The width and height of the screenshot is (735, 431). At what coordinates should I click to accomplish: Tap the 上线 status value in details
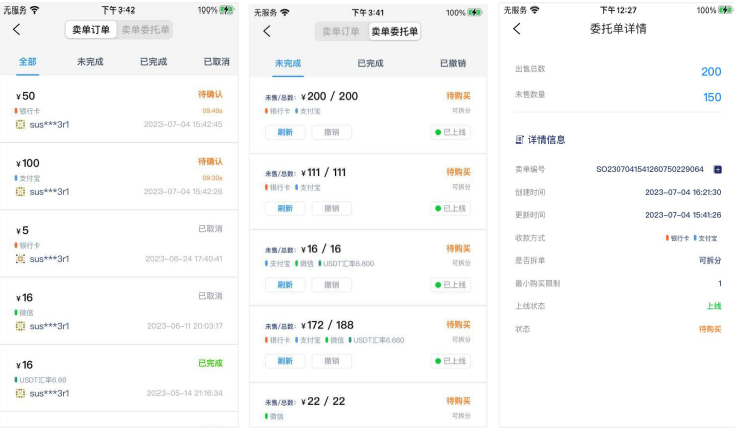click(714, 306)
